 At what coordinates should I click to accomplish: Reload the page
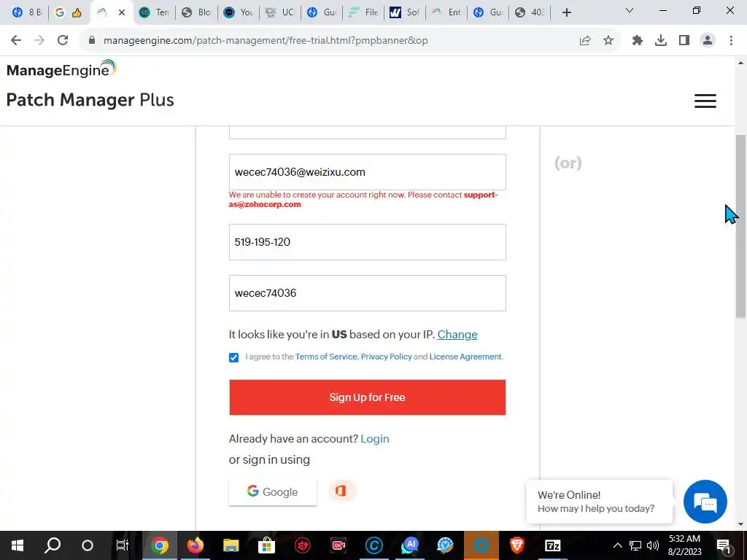63,41
